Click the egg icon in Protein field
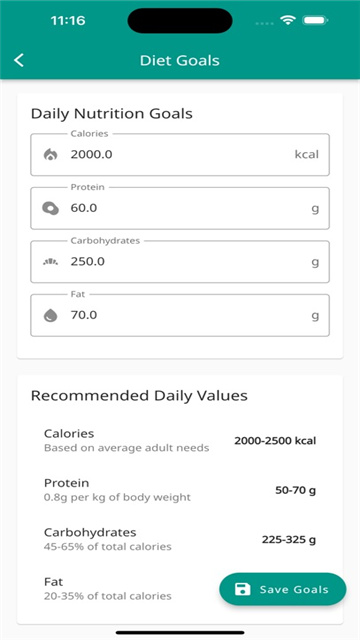The image size is (360, 640). pos(50,208)
